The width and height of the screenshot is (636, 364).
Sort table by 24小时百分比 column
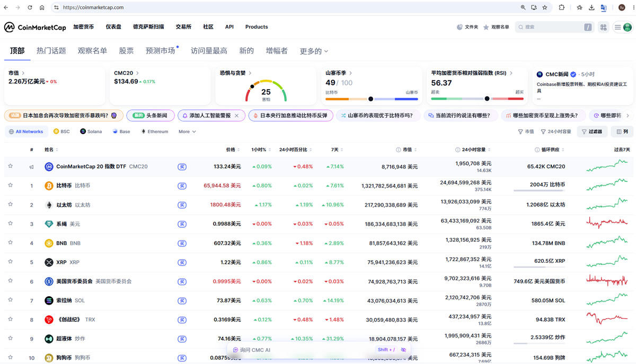295,150
